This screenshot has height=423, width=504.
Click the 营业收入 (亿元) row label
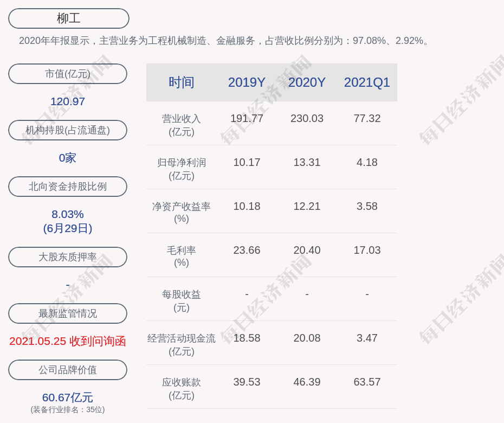tap(182, 125)
